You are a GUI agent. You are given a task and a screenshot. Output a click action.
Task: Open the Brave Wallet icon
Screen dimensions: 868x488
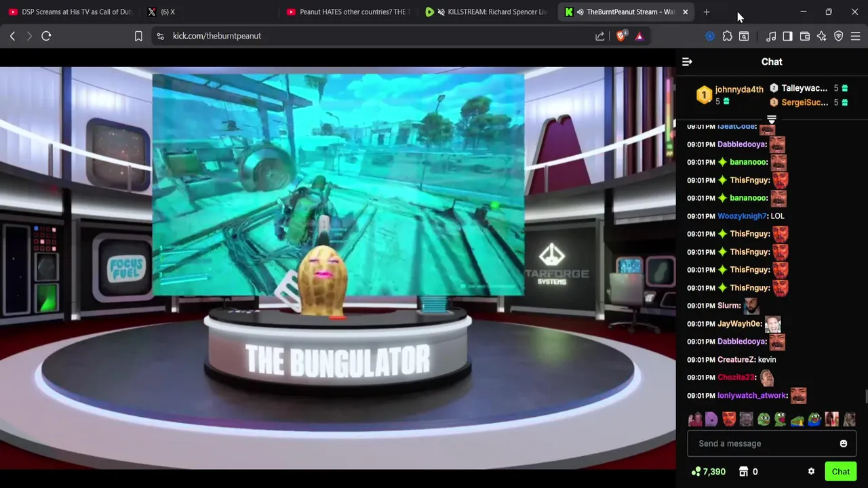805,36
